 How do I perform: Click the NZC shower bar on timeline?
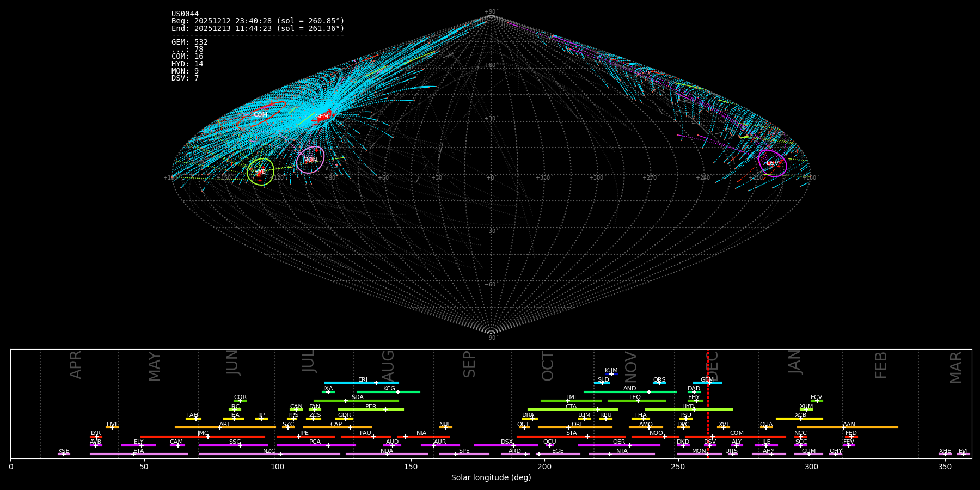(269, 454)
